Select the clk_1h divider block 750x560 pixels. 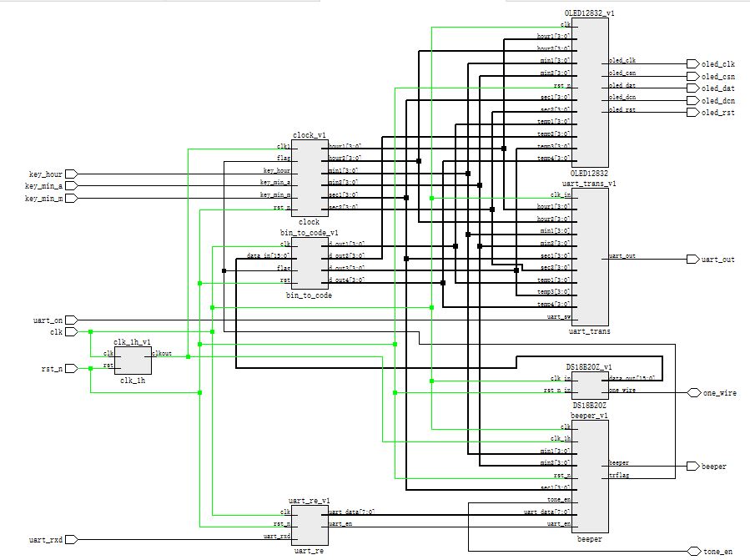[133, 361]
